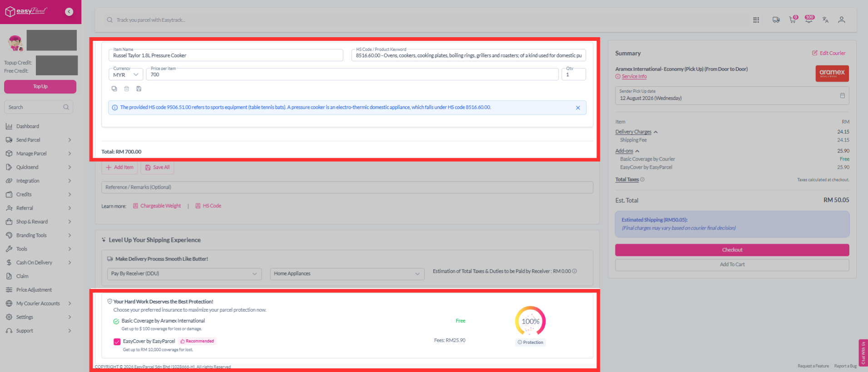Click the HS Code document icon

[x=198, y=206]
